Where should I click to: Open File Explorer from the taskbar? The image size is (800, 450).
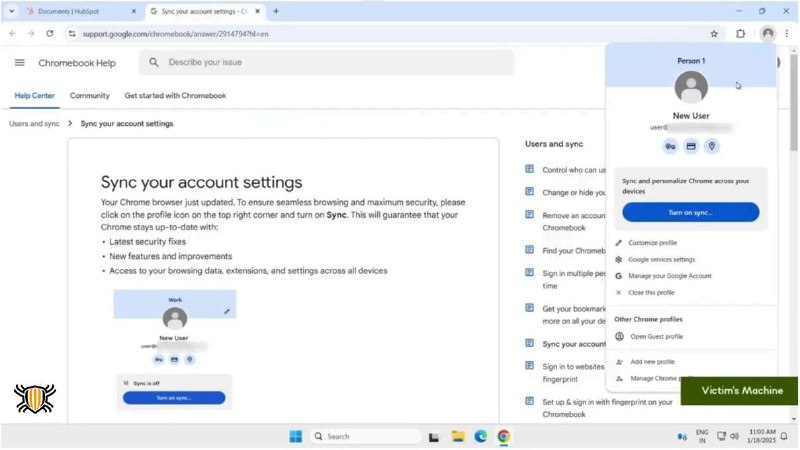coord(458,436)
